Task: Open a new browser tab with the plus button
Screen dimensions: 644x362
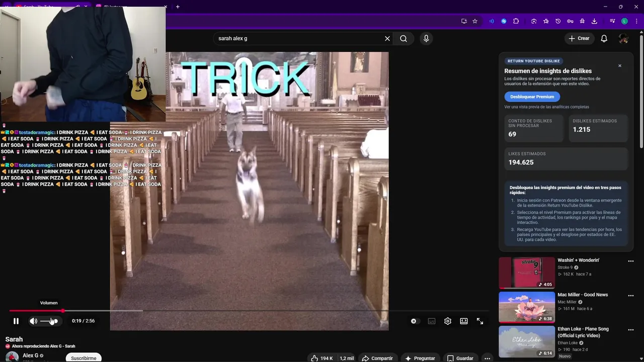Action: coord(178,7)
